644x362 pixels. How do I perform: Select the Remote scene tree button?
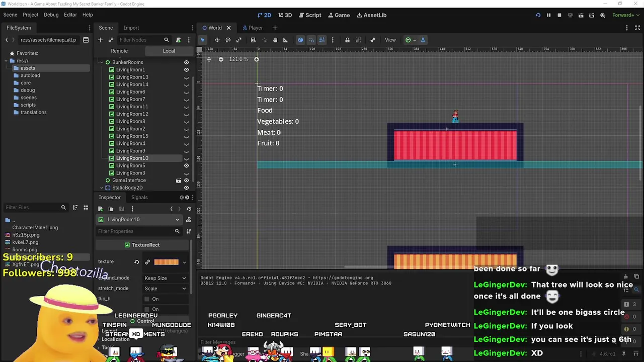119,51
